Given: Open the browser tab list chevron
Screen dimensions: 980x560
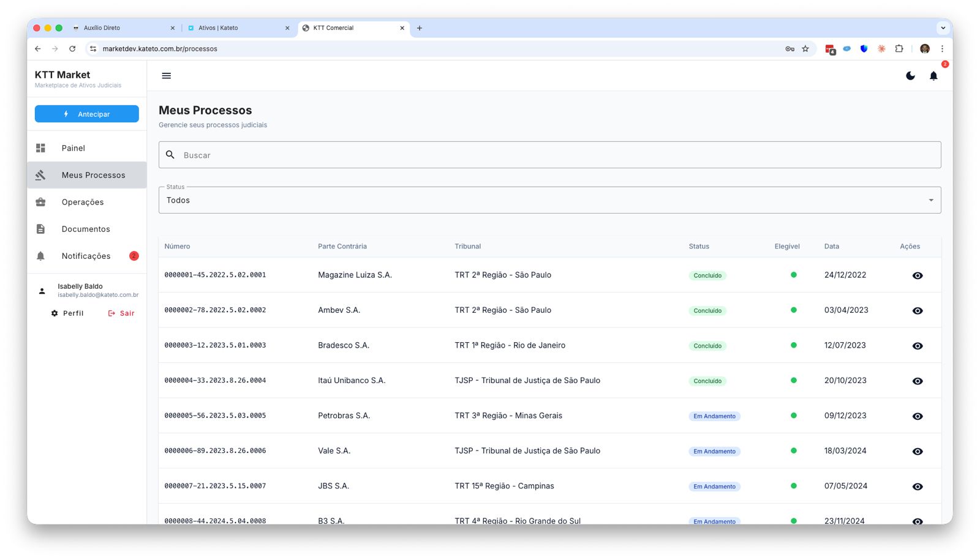Looking at the screenshot, I should [x=943, y=28].
